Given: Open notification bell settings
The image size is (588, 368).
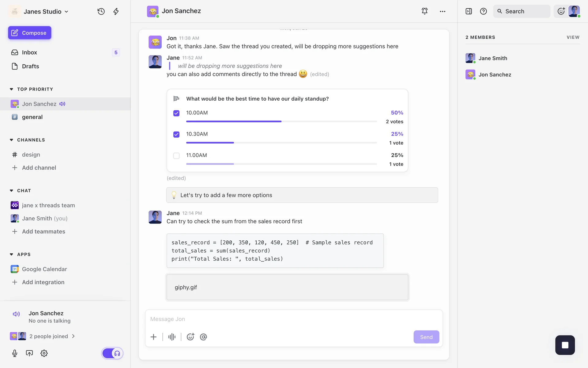Looking at the screenshot, I should click(x=424, y=11).
